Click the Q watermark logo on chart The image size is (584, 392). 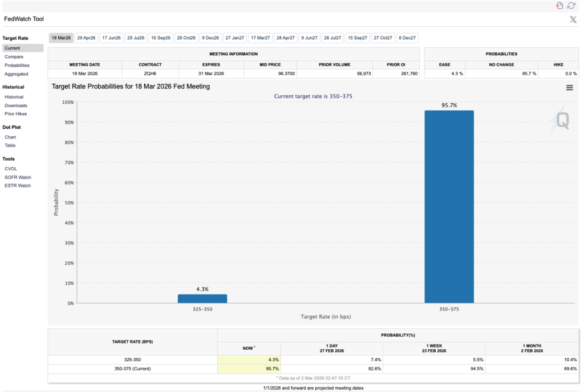[x=561, y=120]
